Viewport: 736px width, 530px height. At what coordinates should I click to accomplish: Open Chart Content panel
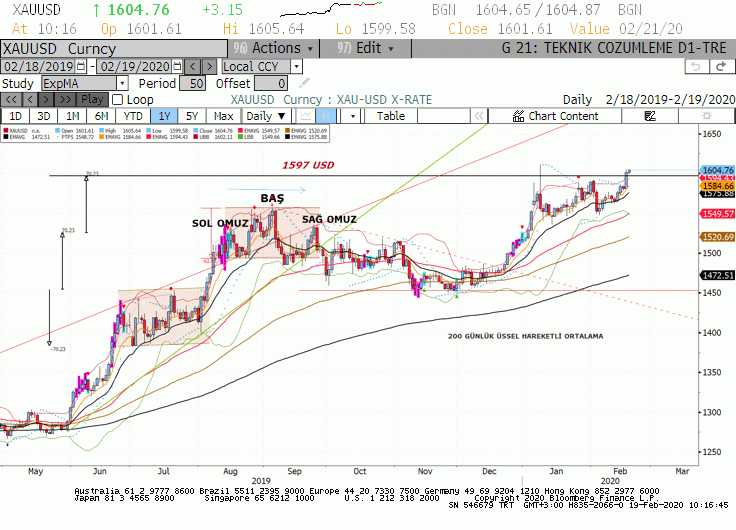[x=555, y=116]
